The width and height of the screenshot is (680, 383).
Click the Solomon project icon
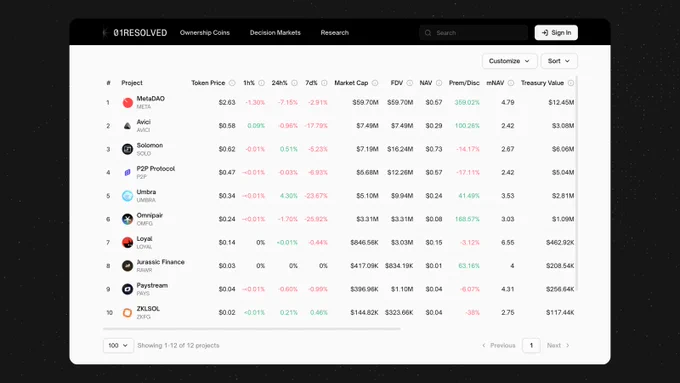click(128, 149)
